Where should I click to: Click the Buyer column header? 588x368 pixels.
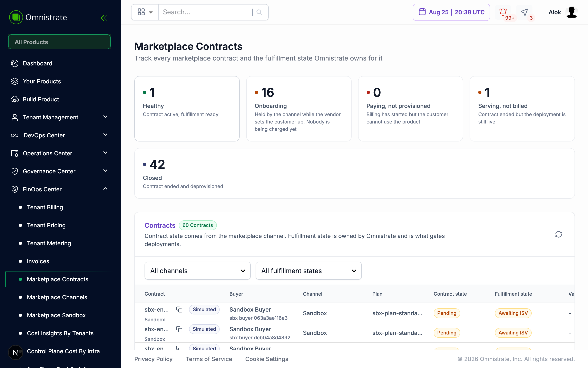pos(236,294)
